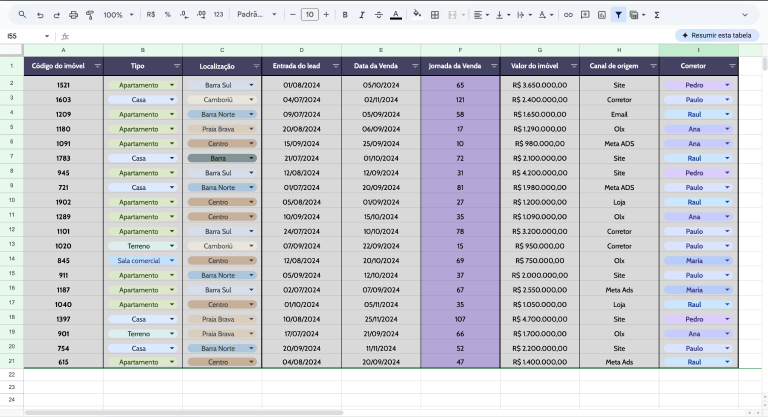Increase font size with plus button

pyautogui.click(x=326, y=15)
